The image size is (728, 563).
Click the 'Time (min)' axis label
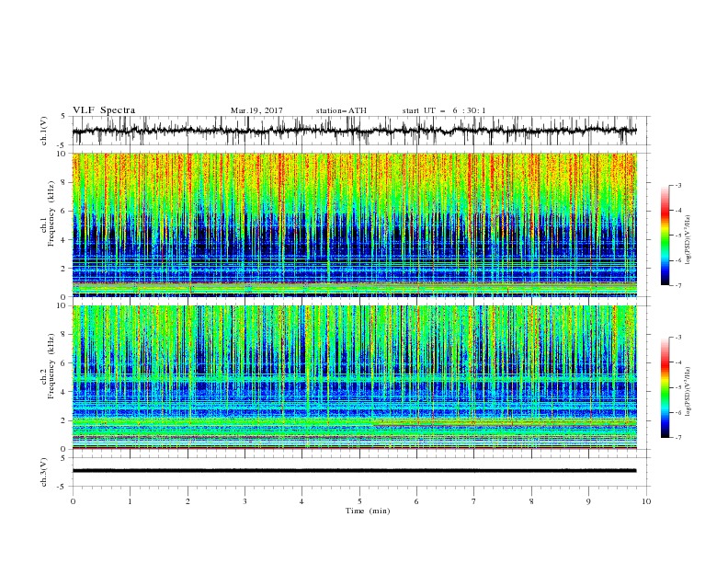368,511
